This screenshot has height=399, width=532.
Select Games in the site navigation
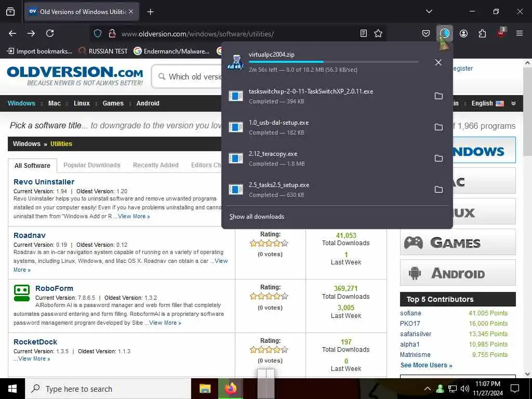click(113, 103)
